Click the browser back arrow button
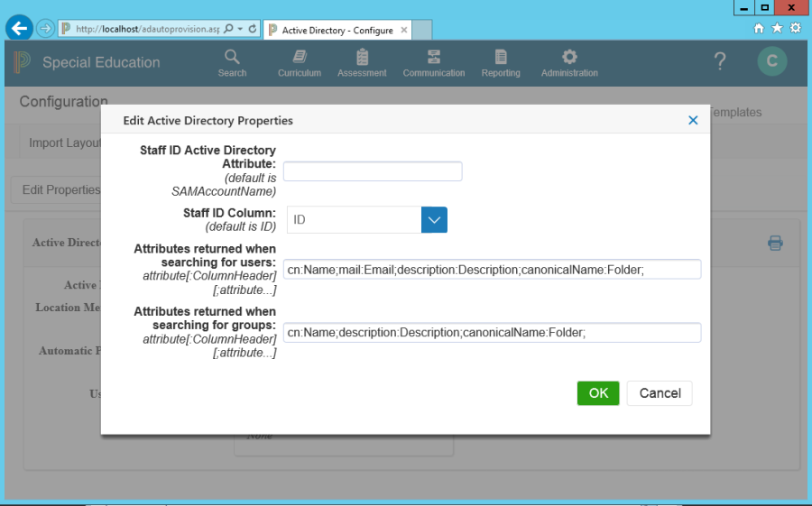 (x=19, y=29)
